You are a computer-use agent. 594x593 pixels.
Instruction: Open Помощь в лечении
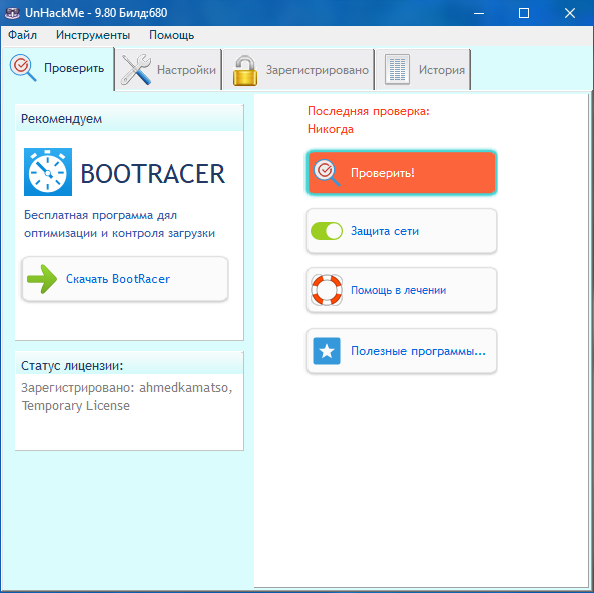(x=402, y=290)
